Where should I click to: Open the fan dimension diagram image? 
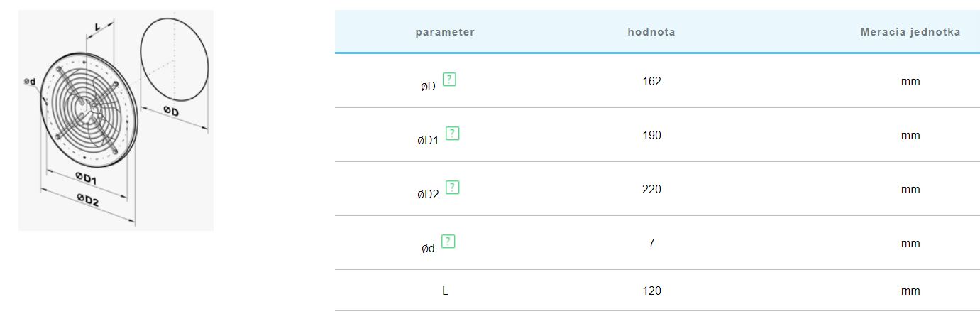[x=116, y=121]
